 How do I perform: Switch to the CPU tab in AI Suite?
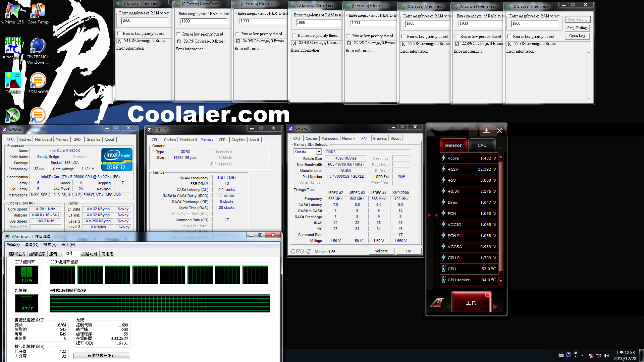click(x=482, y=145)
